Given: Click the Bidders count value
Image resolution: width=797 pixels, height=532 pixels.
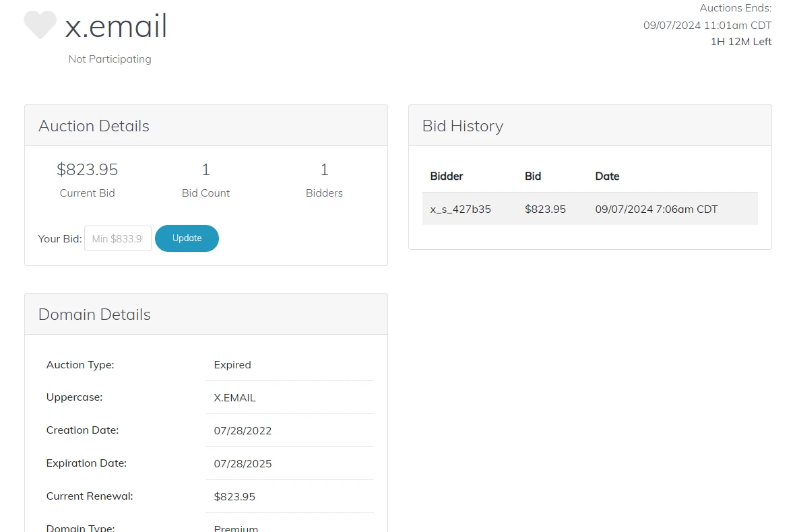Looking at the screenshot, I should pos(324,170).
